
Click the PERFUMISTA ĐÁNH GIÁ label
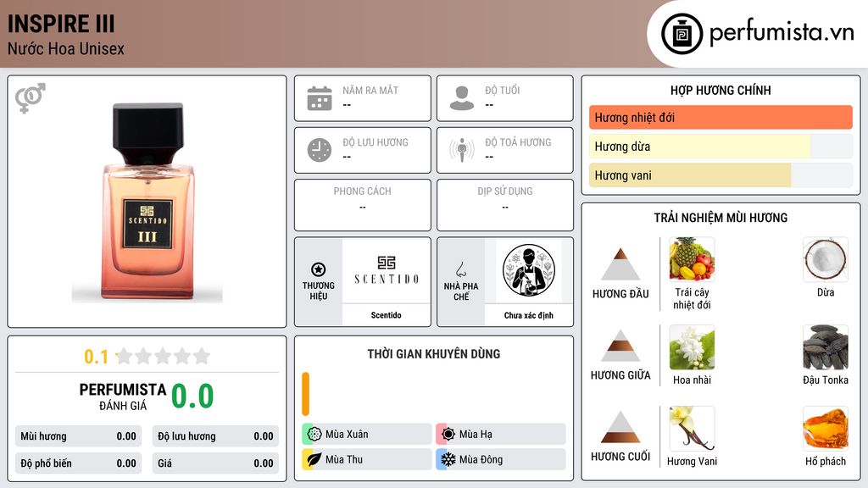123,396
